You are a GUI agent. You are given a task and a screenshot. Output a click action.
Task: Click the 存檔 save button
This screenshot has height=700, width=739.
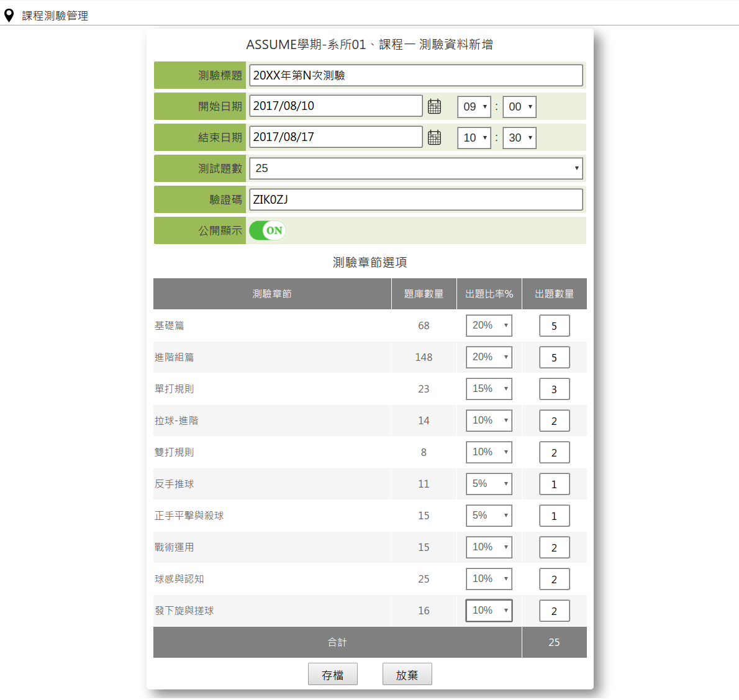333,675
